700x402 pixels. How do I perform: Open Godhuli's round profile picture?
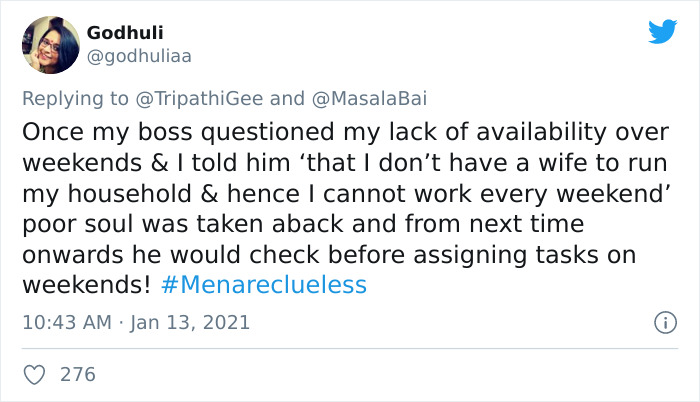tap(51, 45)
